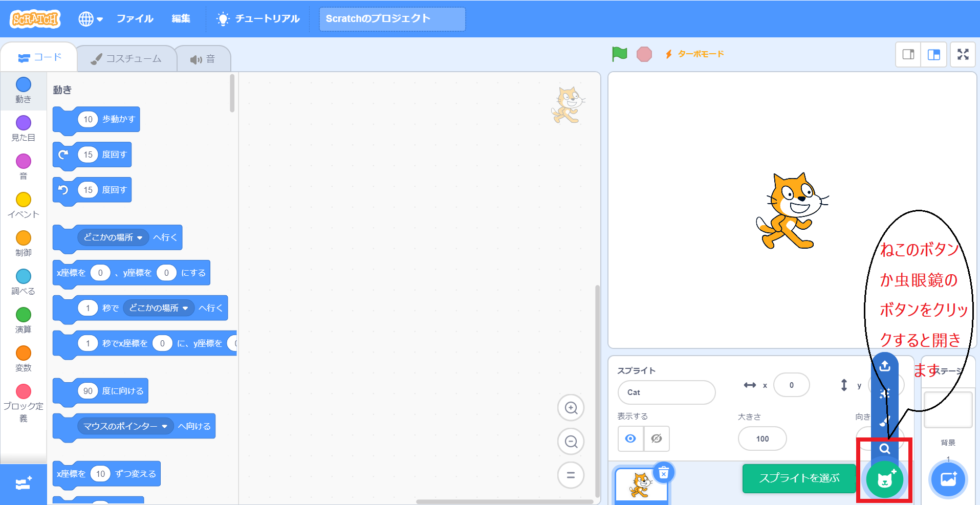Reset workspace zoom with equals button

coord(571,475)
